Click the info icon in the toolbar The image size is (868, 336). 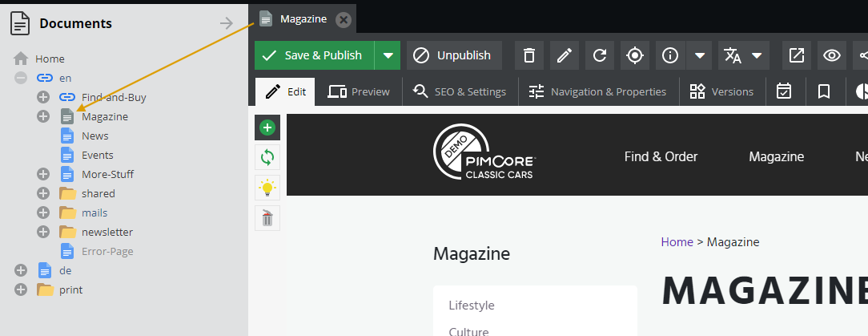(x=670, y=55)
